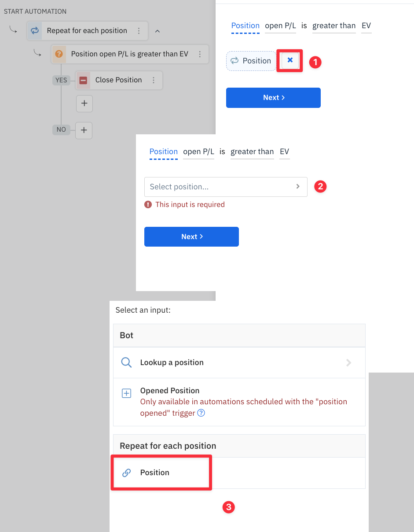Click help icon next to position opened trigger
This screenshot has height=532, width=414.
point(201,413)
